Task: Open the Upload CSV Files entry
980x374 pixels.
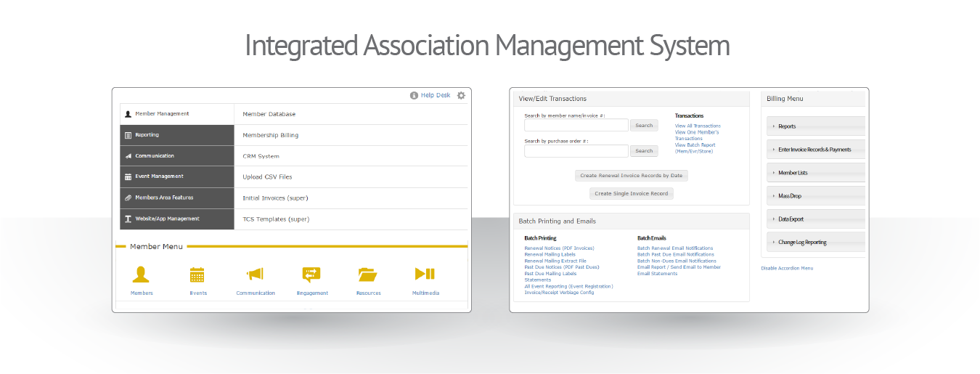Action: coord(267,177)
